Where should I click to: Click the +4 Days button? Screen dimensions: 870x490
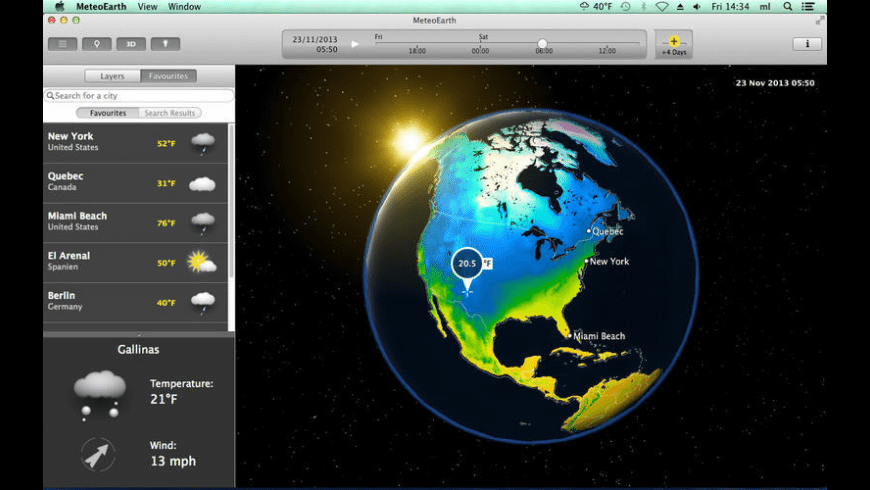674,44
